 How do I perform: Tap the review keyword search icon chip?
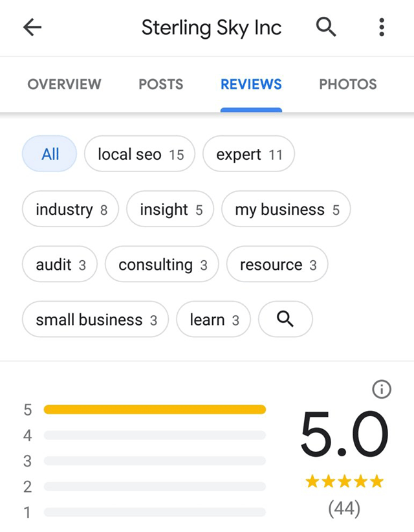(x=285, y=320)
